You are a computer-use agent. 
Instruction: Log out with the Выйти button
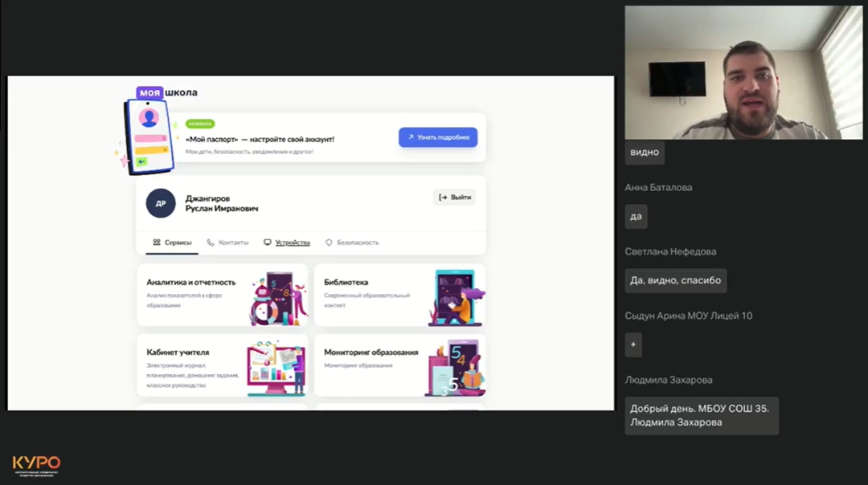click(x=454, y=198)
